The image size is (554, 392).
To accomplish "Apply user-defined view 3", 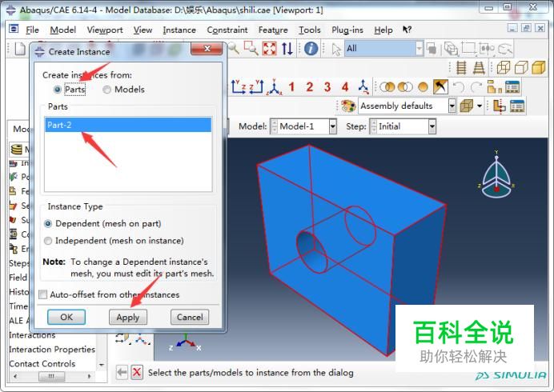I will click(x=327, y=86).
